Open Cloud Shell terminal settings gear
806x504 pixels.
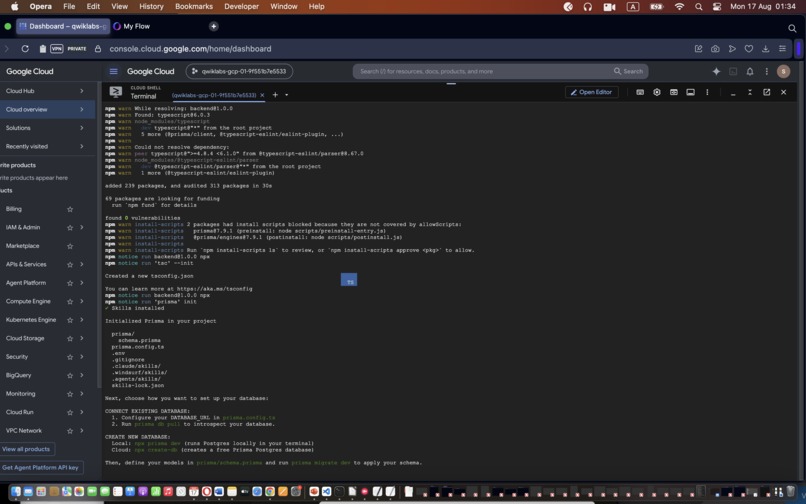click(656, 92)
